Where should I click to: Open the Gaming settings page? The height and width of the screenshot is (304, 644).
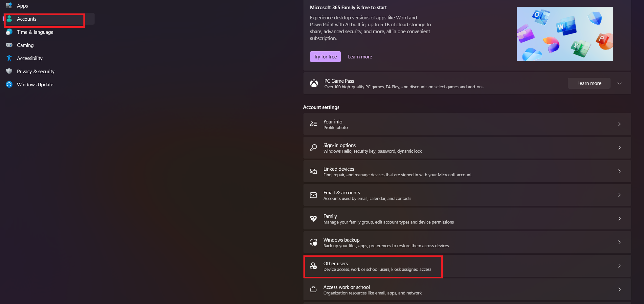pos(49,45)
